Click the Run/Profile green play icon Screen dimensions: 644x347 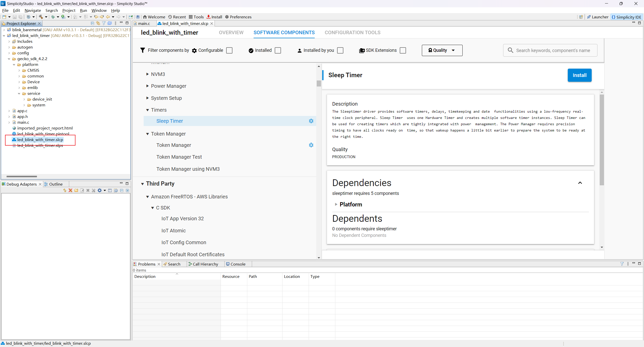tap(63, 17)
